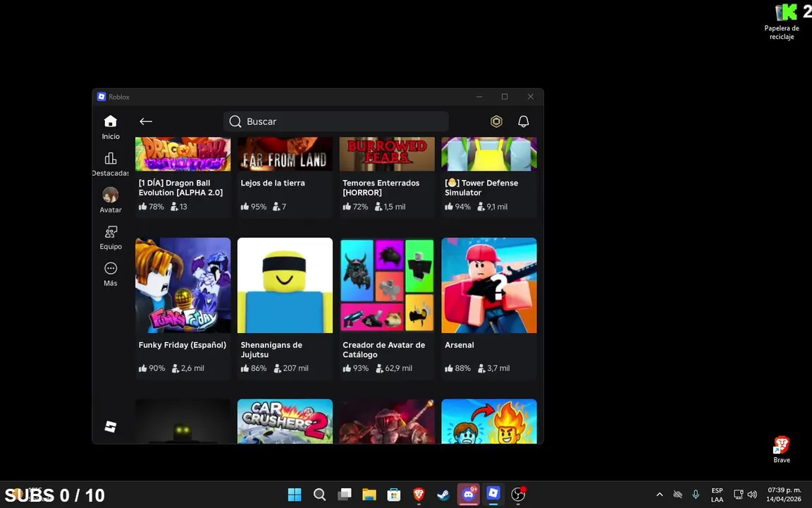Open the Windows Start menu

click(295, 495)
